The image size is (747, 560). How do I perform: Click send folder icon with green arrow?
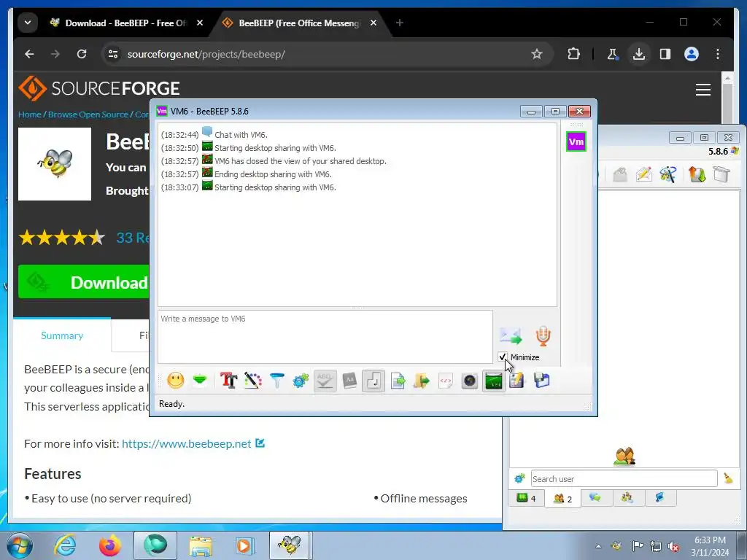coord(422,381)
